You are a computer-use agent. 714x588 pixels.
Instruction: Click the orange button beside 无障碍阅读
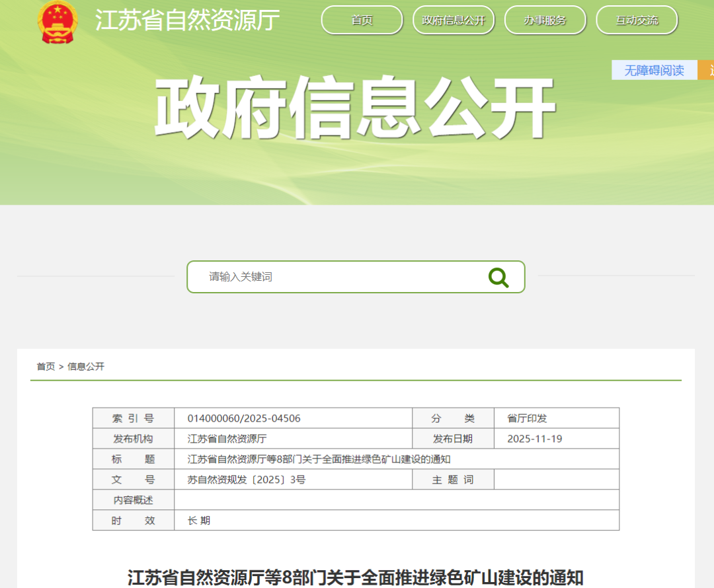click(x=707, y=70)
